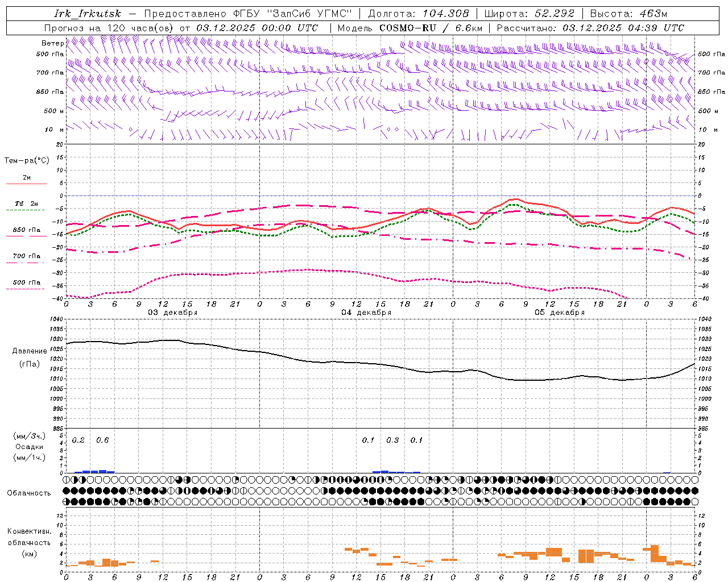The image size is (728, 582).
Task: Select the 0.3 precipitation amount
Action: 392,440
